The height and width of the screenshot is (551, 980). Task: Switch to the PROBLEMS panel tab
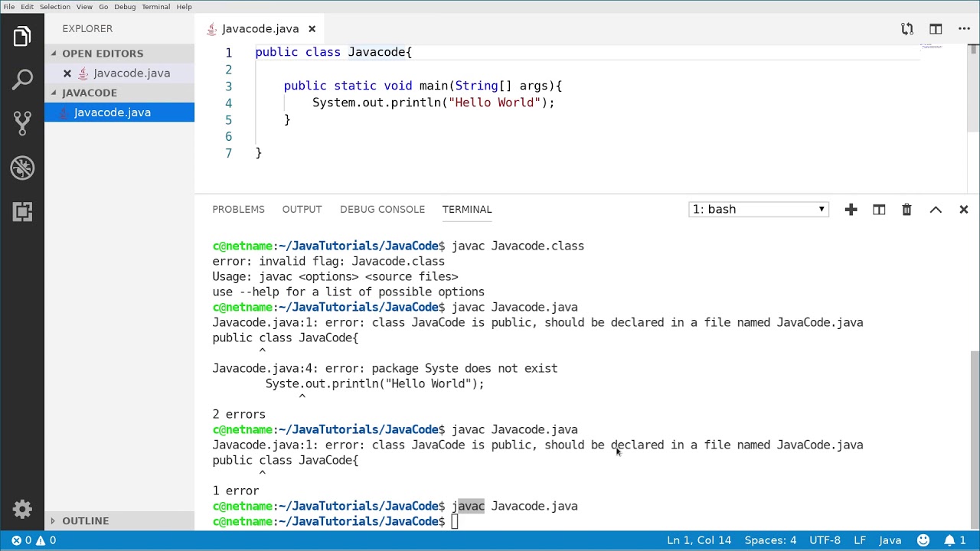(x=238, y=210)
